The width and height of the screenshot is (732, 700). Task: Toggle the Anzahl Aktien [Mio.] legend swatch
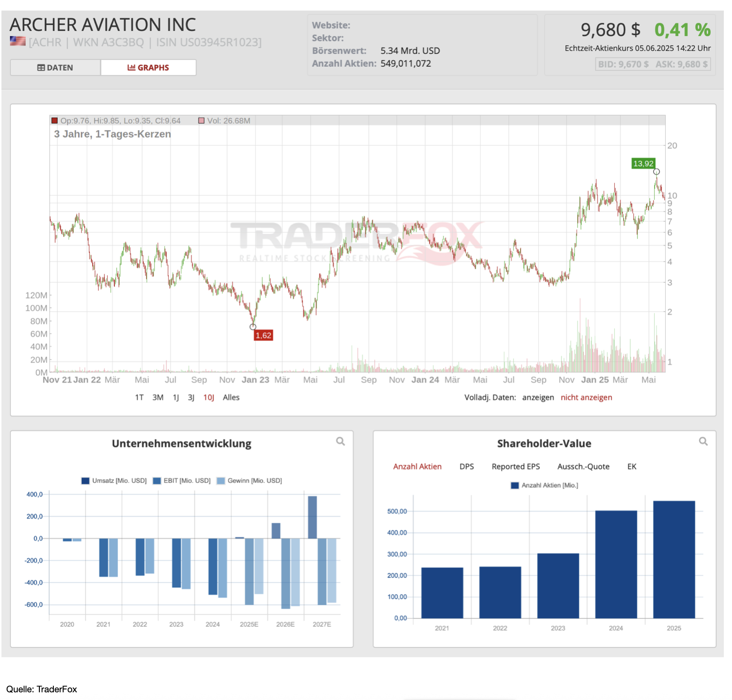[x=515, y=486]
